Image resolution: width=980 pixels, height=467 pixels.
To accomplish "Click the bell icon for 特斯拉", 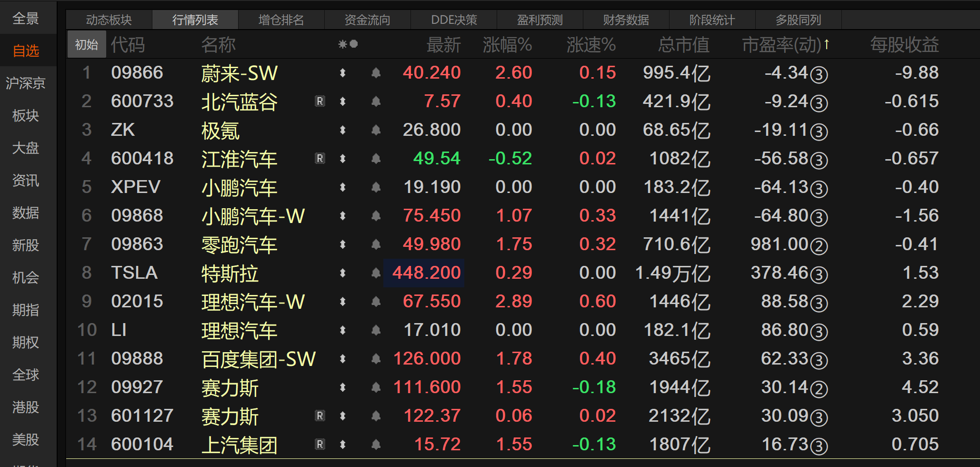I will click(x=376, y=273).
